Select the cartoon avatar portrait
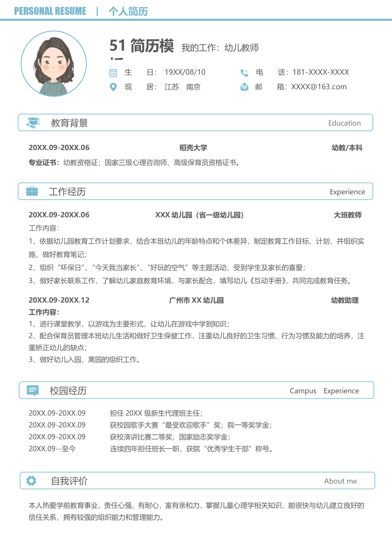392x555 pixels. [54, 64]
